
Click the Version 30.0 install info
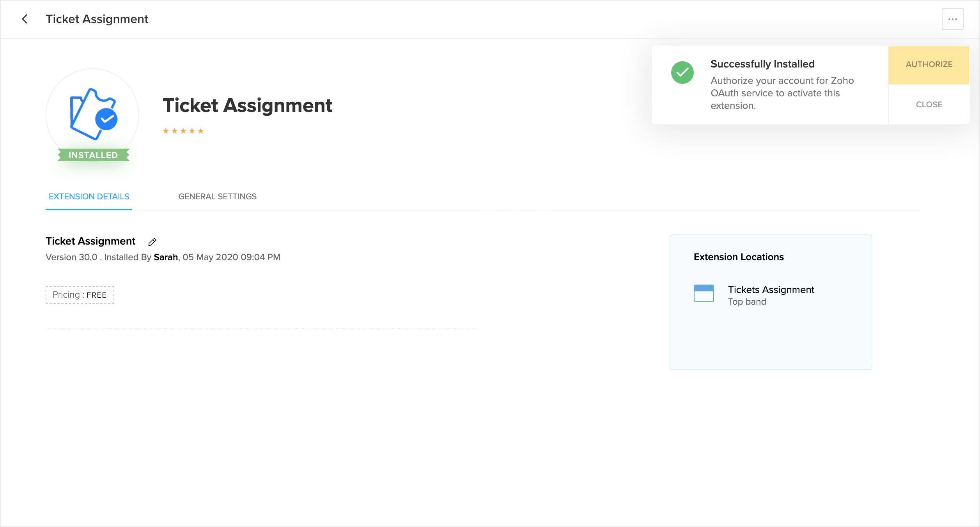pos(71,257)
